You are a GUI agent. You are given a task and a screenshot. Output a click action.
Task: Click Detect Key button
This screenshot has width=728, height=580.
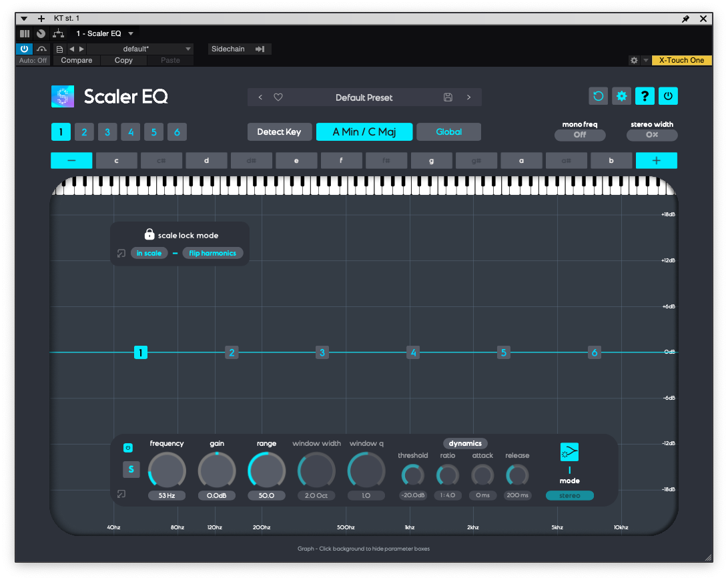[279, 132]
